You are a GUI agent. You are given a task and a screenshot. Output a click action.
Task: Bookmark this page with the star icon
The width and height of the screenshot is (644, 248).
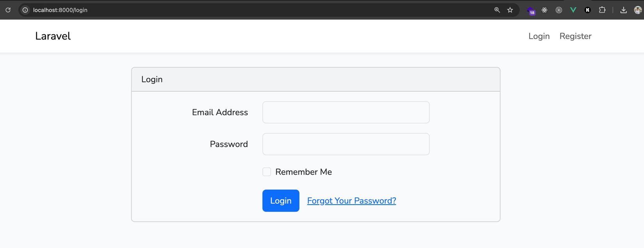tap(510, 10)
